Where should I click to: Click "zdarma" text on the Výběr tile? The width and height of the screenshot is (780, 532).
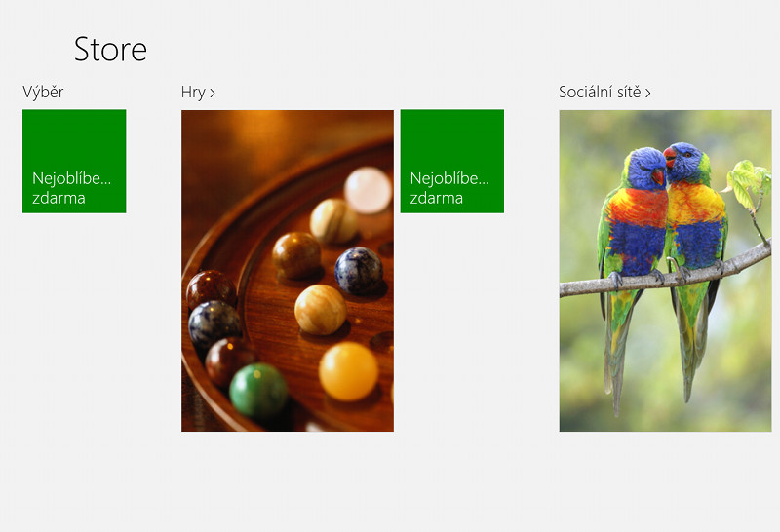click(58, 198)
